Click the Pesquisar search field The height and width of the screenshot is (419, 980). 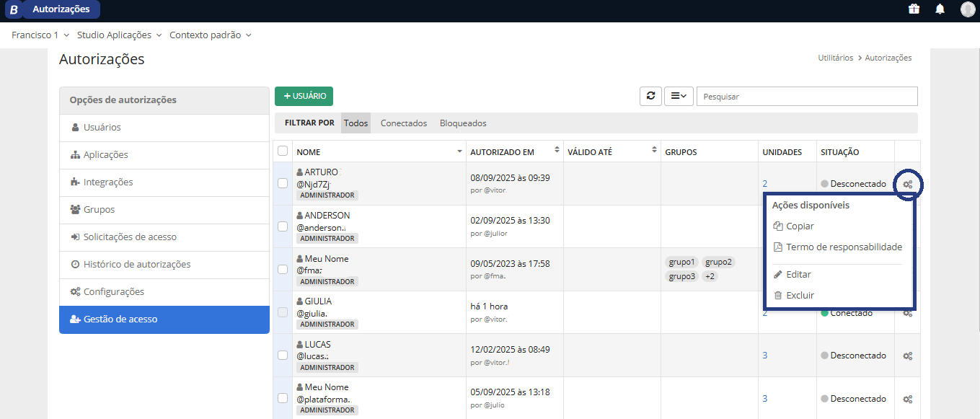pos(806,96)
